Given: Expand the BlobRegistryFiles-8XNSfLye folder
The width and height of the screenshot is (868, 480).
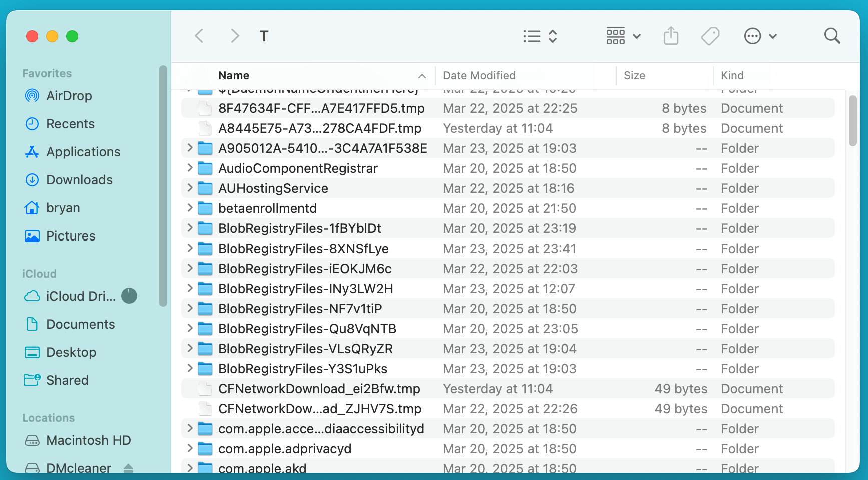Looking at the screenshot, I should click(x=190, y=249).
